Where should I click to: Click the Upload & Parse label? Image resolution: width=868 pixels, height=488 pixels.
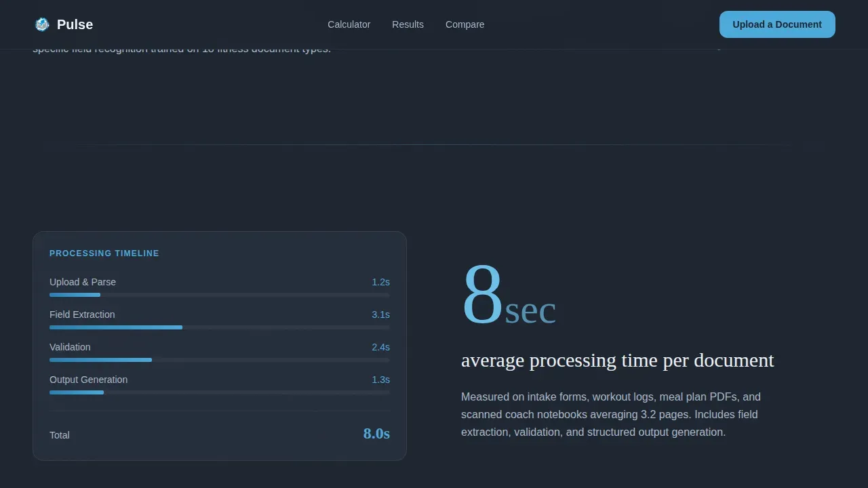(83, 282)
